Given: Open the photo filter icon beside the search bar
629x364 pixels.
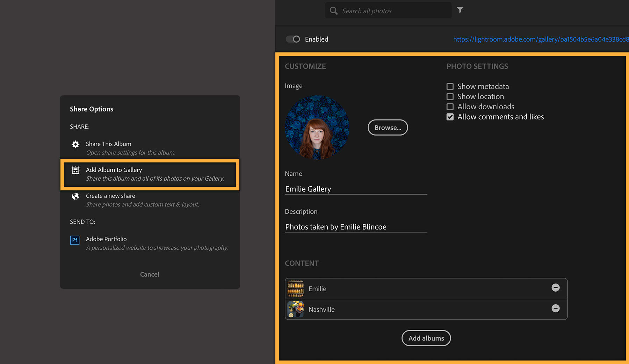Looking at the screenshot, I should click(x=460, y=10).
